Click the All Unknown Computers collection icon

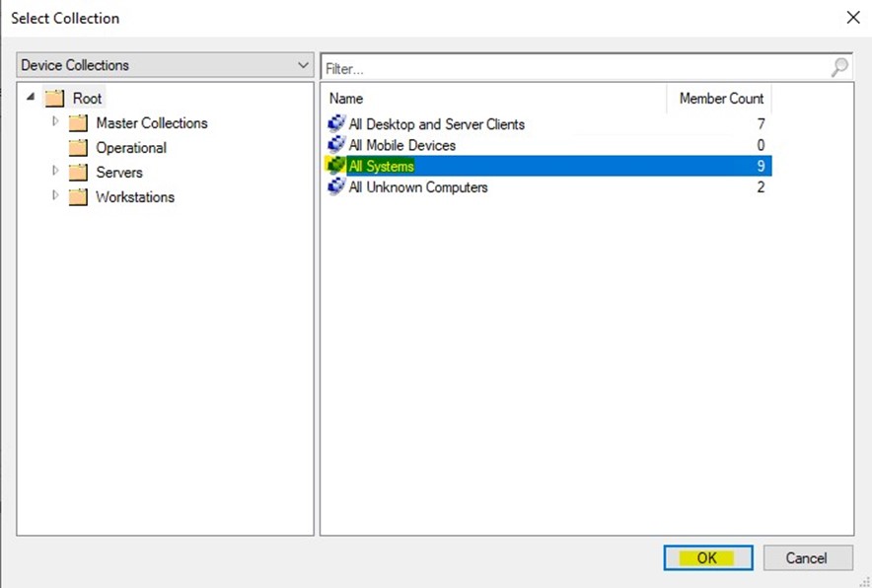pyautogui.click(x=335, y=186)
